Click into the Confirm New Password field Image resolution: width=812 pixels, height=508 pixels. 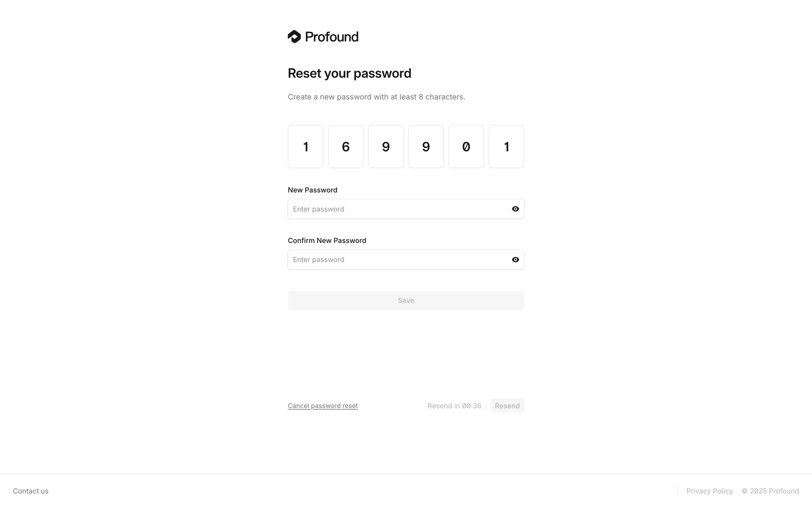398,260
